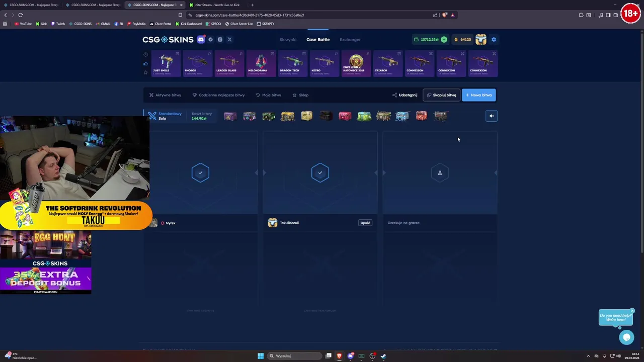
Task: Open the site settings gear
Action: pyautogui.click(x=494, y=39)
